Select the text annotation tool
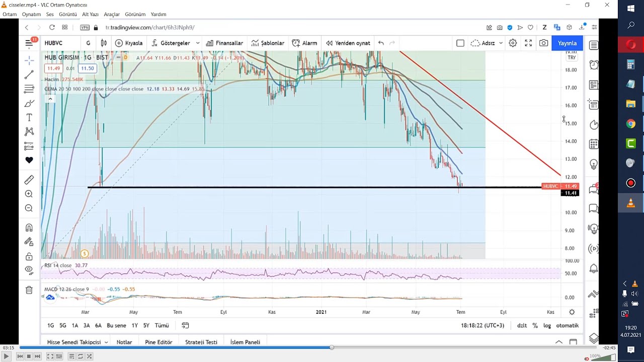Screen dimensions: 644x362 point(29,117)
